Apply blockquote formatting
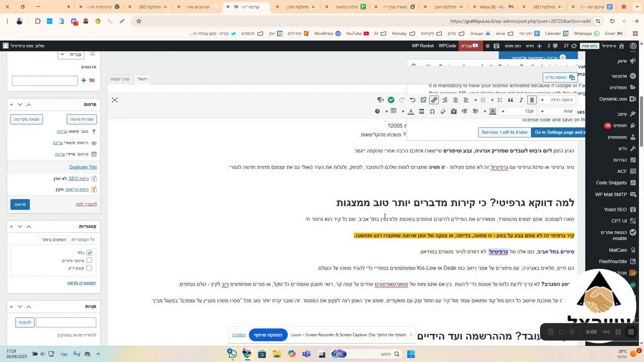 tap(511, 100)
